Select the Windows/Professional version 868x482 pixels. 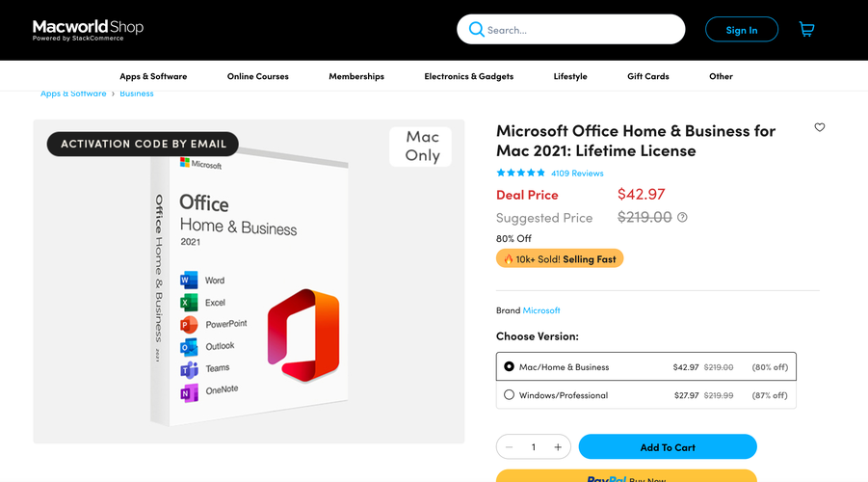click(646, 395)
